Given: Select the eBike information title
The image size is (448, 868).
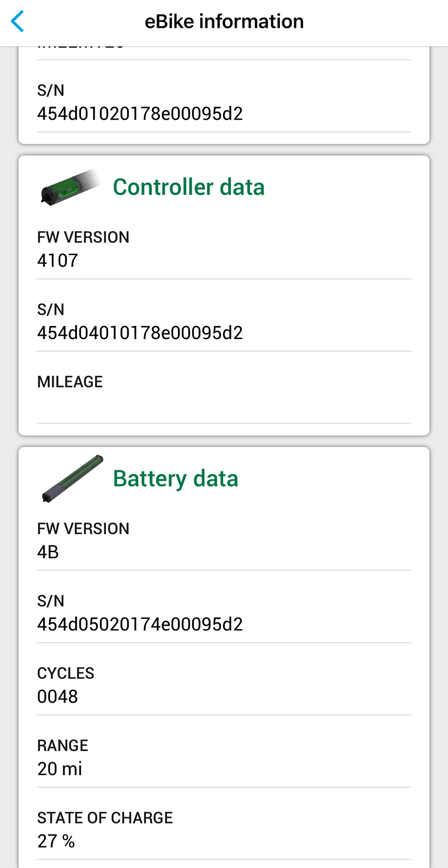Looking at the screenshot, I should pyautogui.click(x=224, y=21).
